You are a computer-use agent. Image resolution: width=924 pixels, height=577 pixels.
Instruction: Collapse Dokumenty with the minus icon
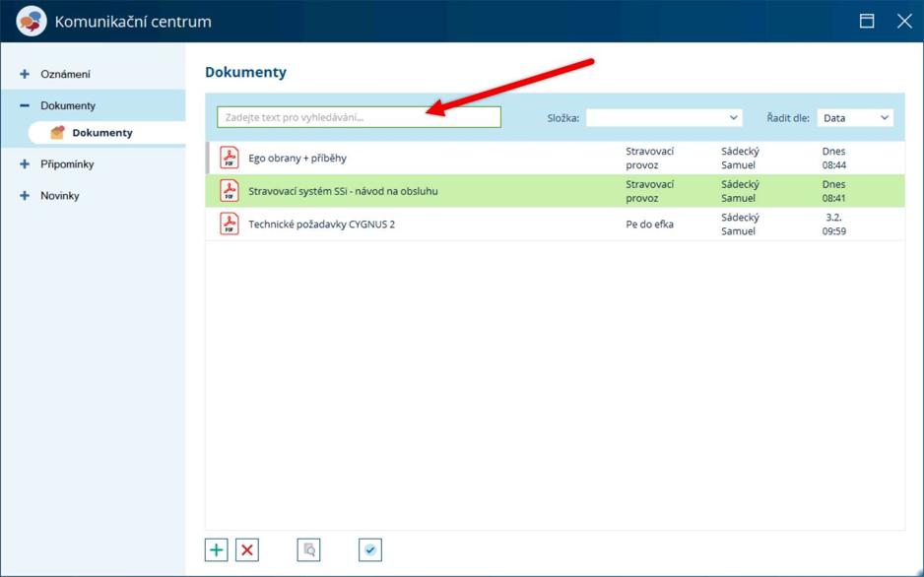(x=25, y=105)
